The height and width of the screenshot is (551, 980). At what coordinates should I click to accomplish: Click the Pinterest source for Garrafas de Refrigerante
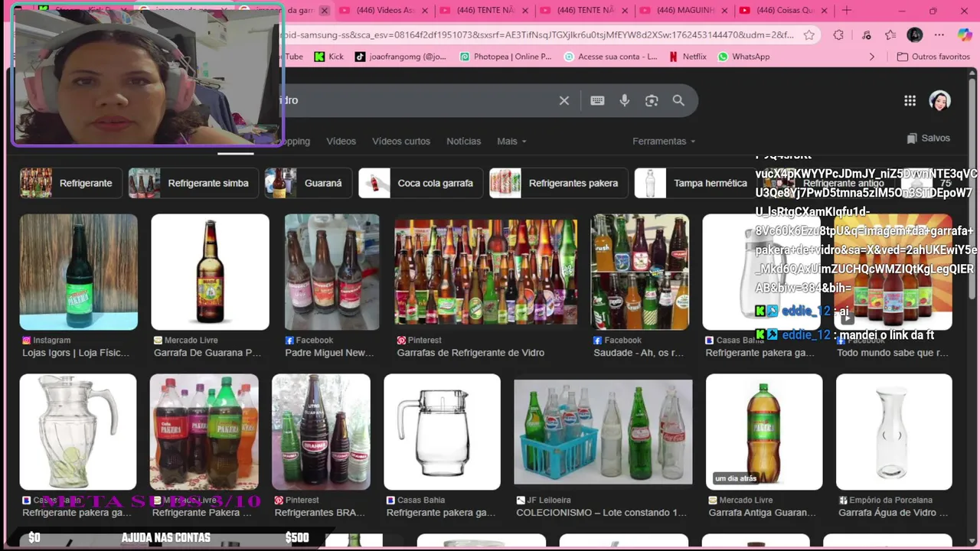point(419,341)
